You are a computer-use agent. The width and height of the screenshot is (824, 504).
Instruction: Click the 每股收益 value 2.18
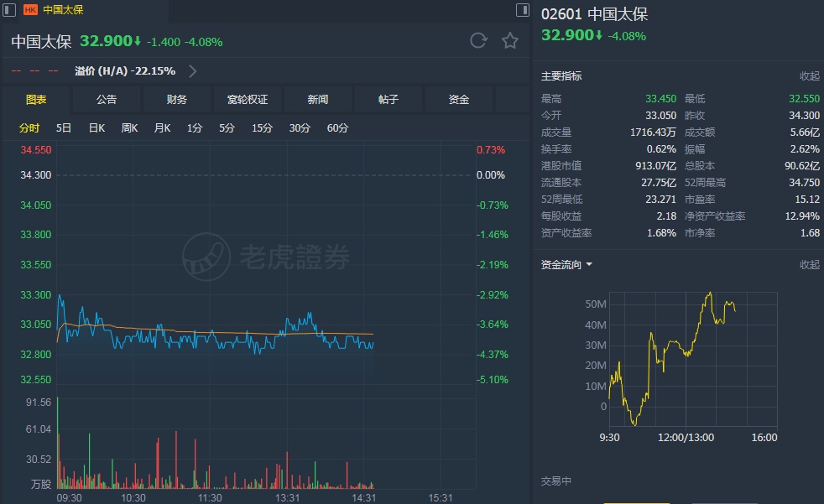[666, 216]
